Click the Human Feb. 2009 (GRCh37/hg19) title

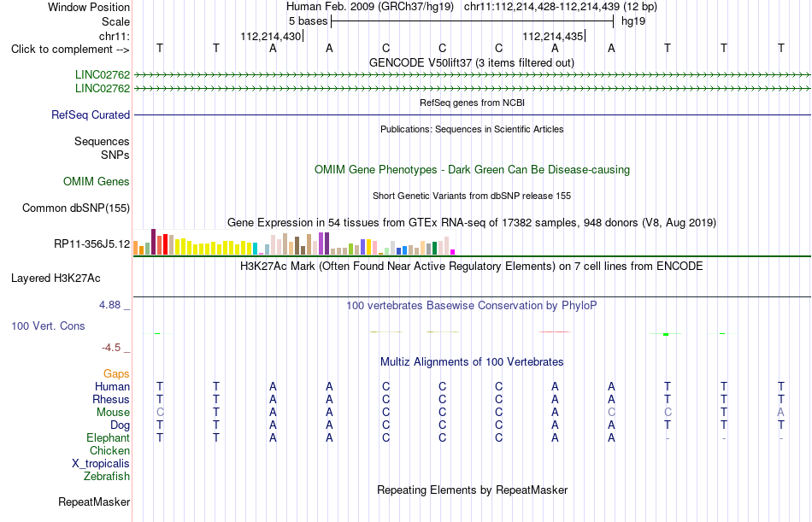(x=370, y=7)
